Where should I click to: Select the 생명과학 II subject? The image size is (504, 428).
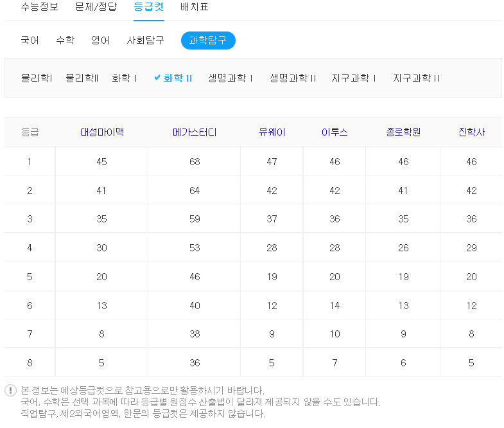[293, 78]
